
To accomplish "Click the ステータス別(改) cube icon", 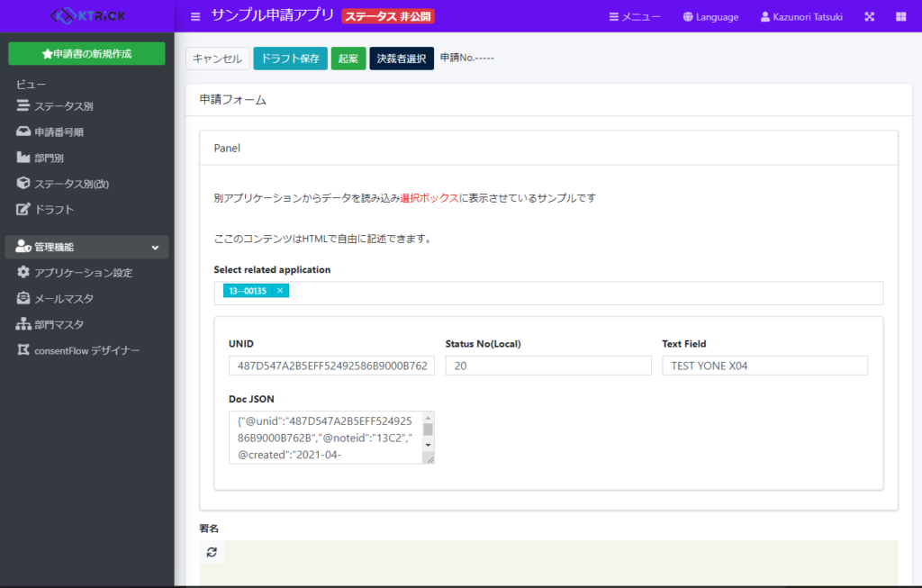I will click(x=23, y=183).
